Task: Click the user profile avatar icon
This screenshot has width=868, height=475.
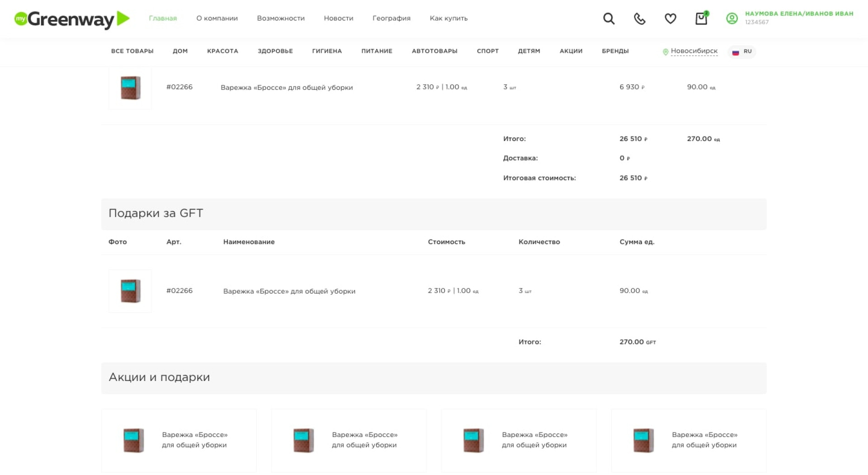Action: coord(731,19)
